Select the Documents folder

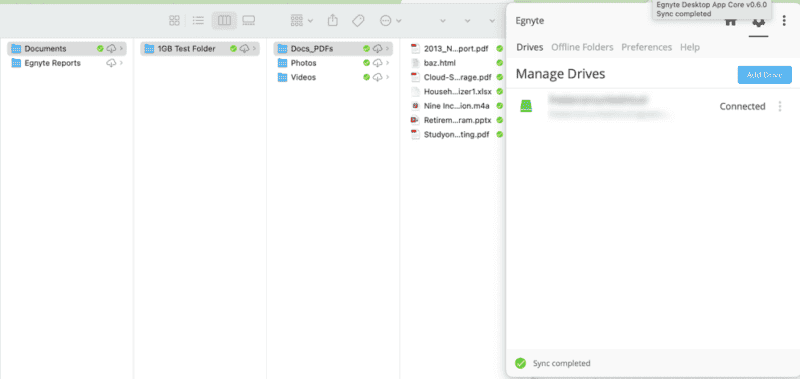click(x=67, y=48)
